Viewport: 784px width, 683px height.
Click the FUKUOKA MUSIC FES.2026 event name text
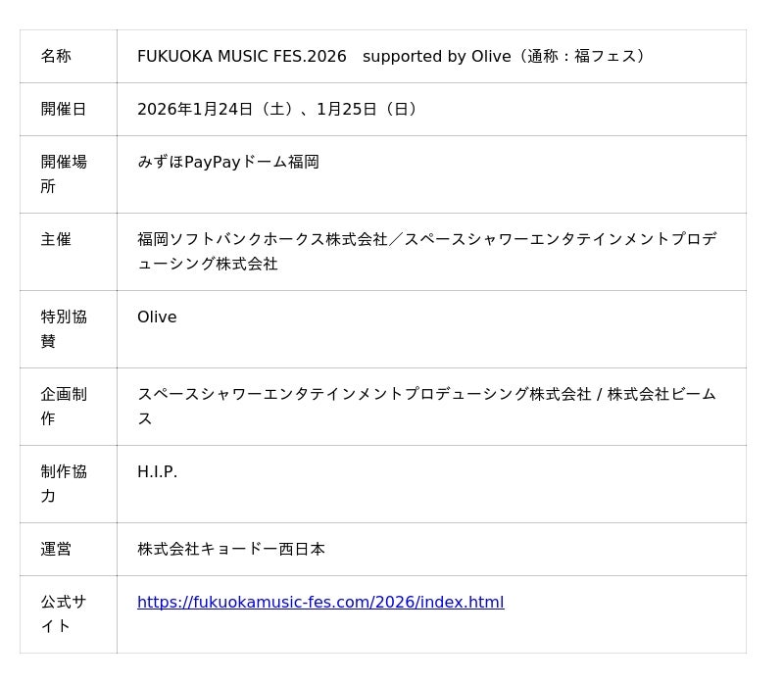coord(242,56)
